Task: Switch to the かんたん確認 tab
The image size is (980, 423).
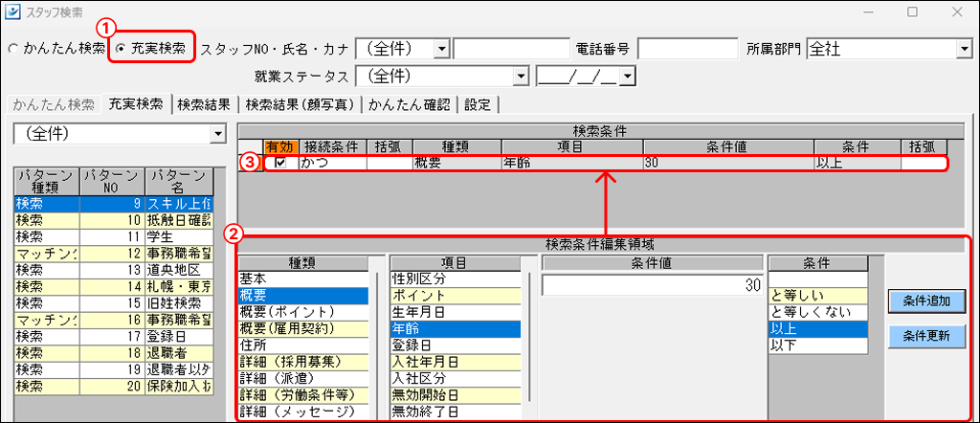Action: pos(409,104)
